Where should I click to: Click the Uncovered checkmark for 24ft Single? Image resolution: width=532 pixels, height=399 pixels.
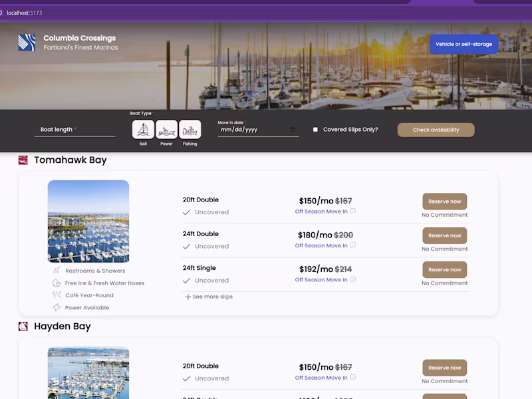[187, 281]
